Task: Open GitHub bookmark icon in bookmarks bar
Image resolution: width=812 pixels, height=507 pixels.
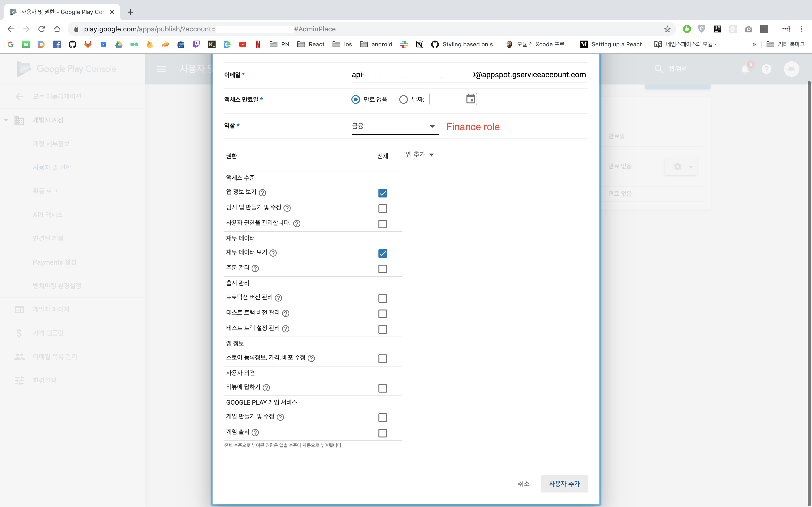Action: pyautogui.click(x=72, y=44)
